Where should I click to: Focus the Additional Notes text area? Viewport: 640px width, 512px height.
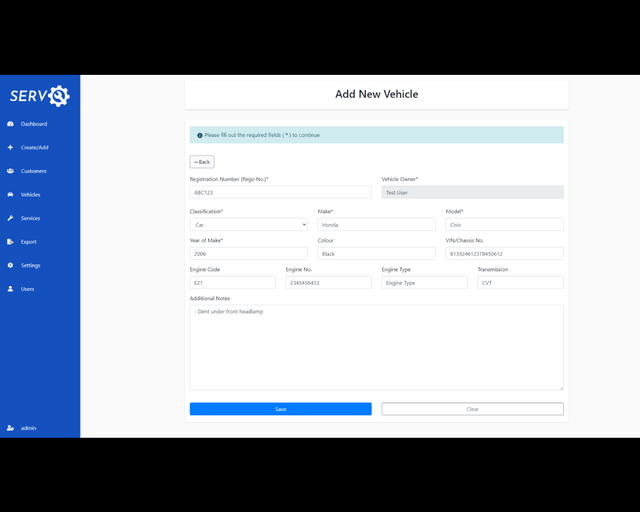[x=376, y=347]
